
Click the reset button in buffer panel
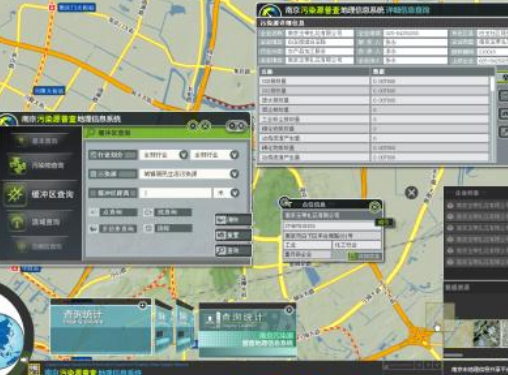(x=233, y=235)
